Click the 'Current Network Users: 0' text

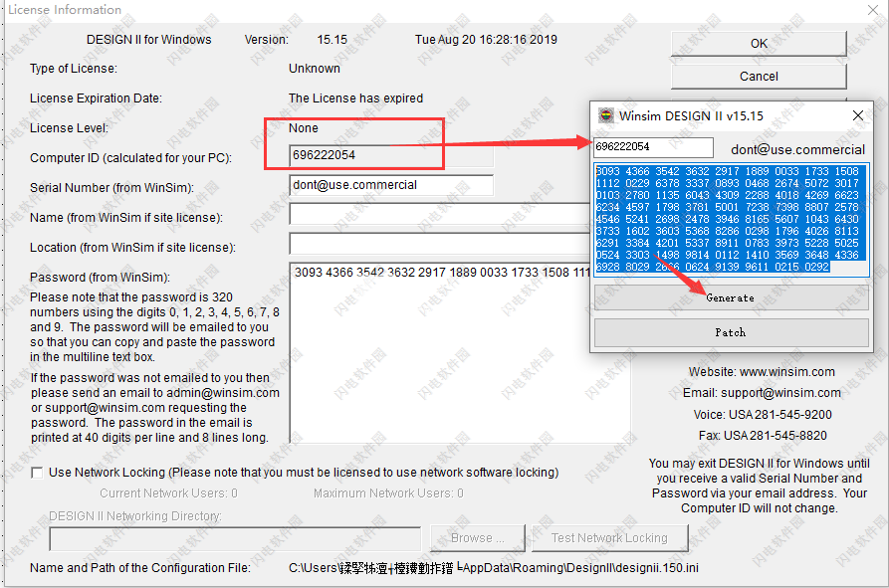coord(168,493)
